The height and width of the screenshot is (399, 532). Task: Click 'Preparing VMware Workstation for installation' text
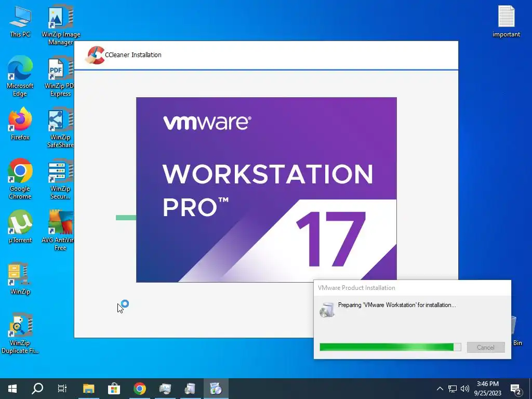[x=397, y=305]
